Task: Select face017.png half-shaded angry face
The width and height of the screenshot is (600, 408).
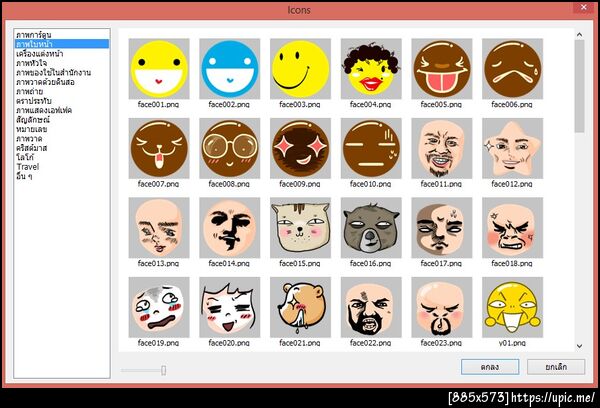Action: pos(442,228)
